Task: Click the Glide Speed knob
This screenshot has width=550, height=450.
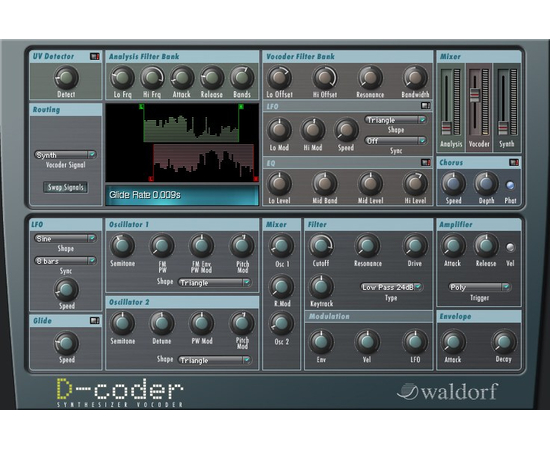Action: tap(66, 343)
